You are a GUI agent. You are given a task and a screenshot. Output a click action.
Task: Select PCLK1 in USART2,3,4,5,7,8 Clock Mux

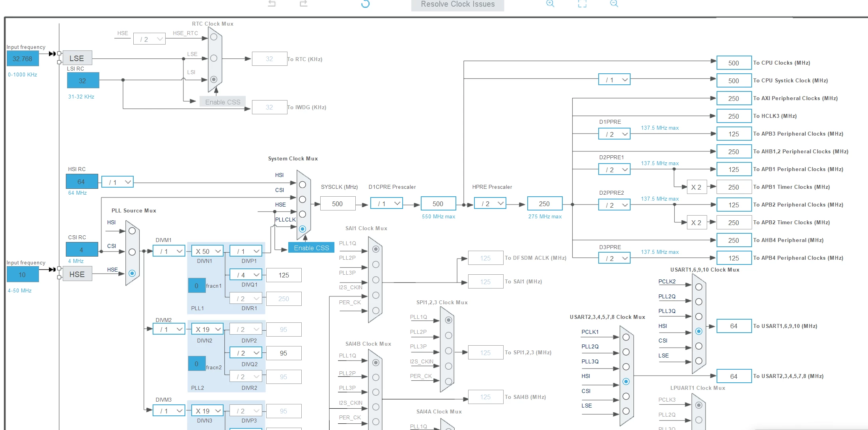[x=626, y=337]
